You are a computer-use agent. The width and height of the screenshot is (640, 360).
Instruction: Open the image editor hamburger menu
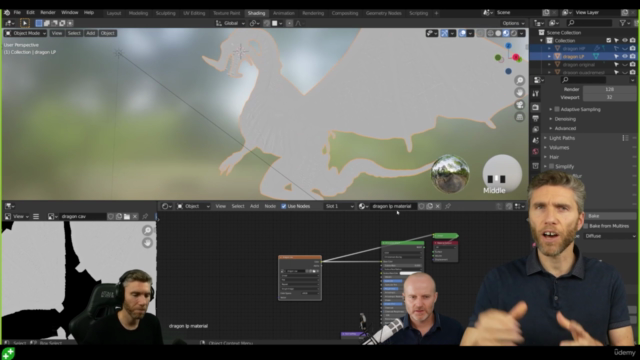coord(36,216)
